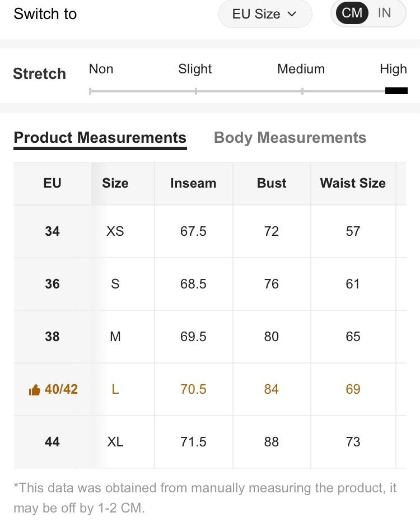
Task: Click the High stretch indicator on slider
Action: coord(396,91)
